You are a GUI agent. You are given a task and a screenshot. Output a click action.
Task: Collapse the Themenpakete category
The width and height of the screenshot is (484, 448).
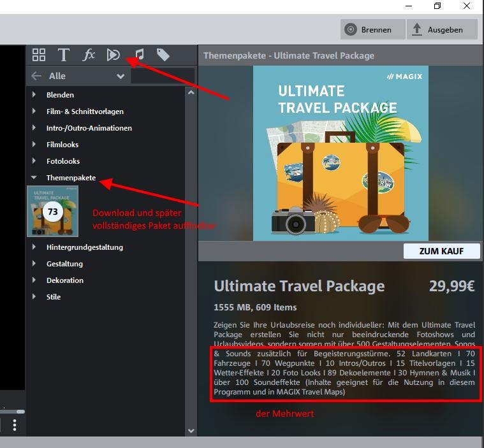pos(34,178)
